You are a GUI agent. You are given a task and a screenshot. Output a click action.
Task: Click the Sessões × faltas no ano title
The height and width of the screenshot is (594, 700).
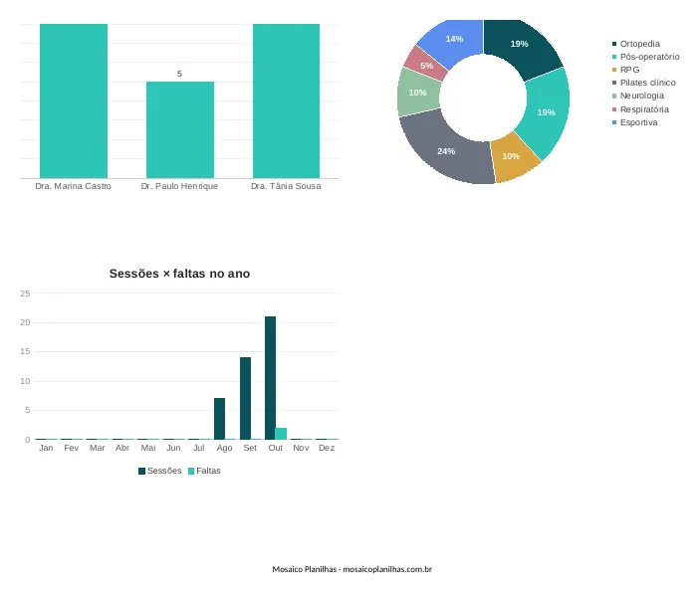click(x=179, y=274)
